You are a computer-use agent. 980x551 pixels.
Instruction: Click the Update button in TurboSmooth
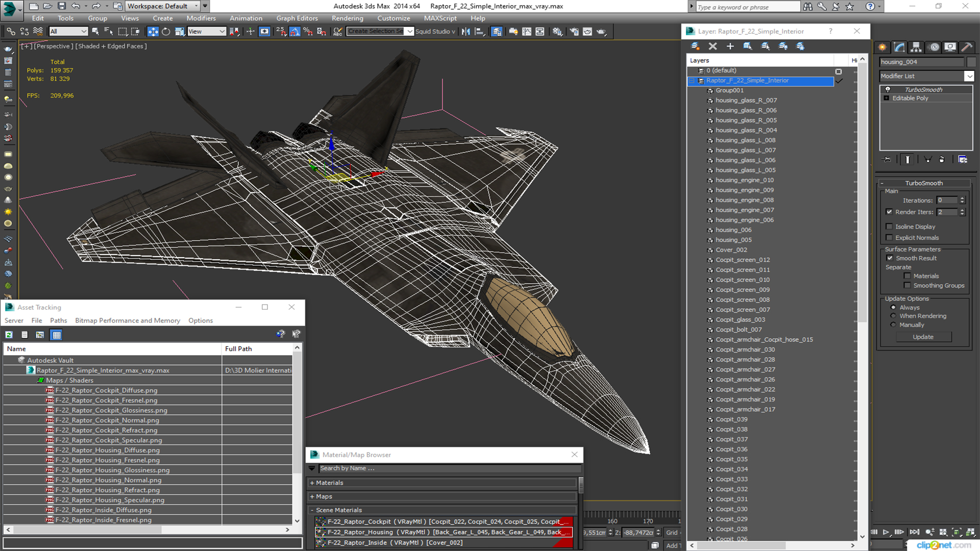922,336
